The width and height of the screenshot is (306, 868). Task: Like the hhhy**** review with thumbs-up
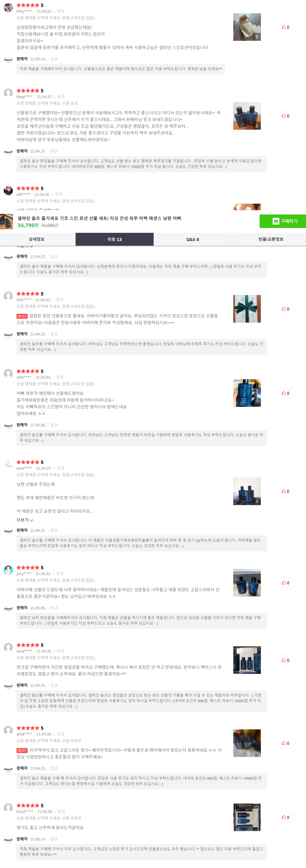click(286, 27)
